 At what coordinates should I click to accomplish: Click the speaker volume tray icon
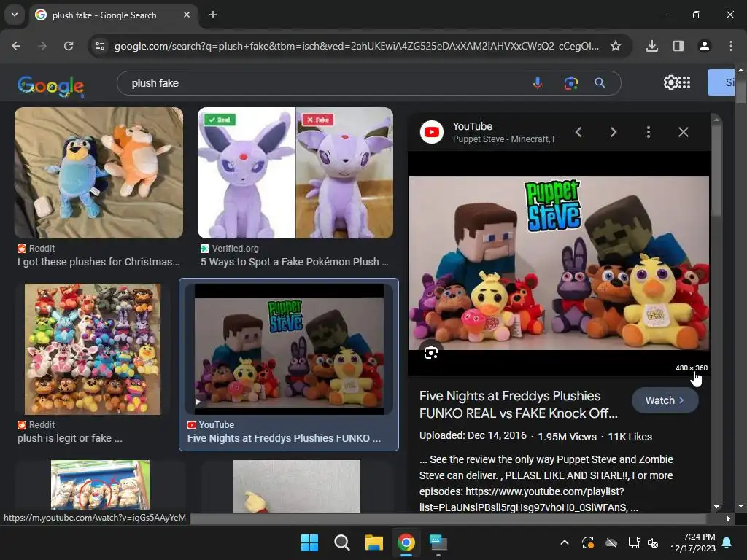coord(653,542)
